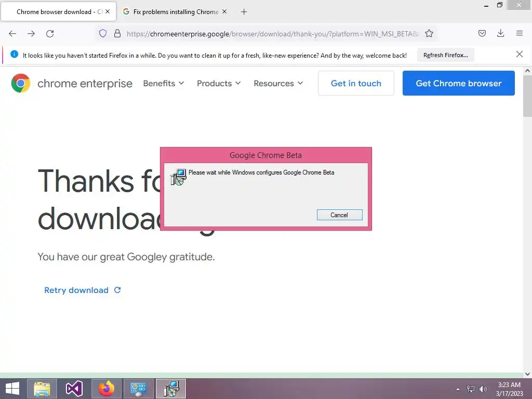The width and height of the screenshot is (532, 399).
Task: Click the retry download refresh icon
Action: tap(117, 290)
